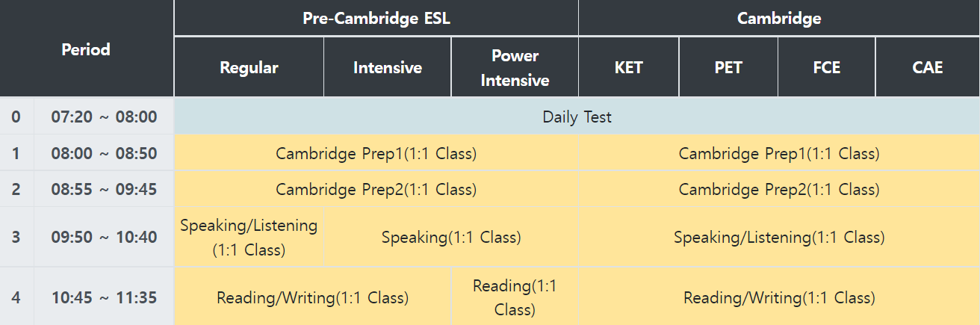This screenshot has height=325, width=980.
Task: Click Cambridge-side Cambridge Prep2(1:1 Class) cell
Action: coord(779,189)
